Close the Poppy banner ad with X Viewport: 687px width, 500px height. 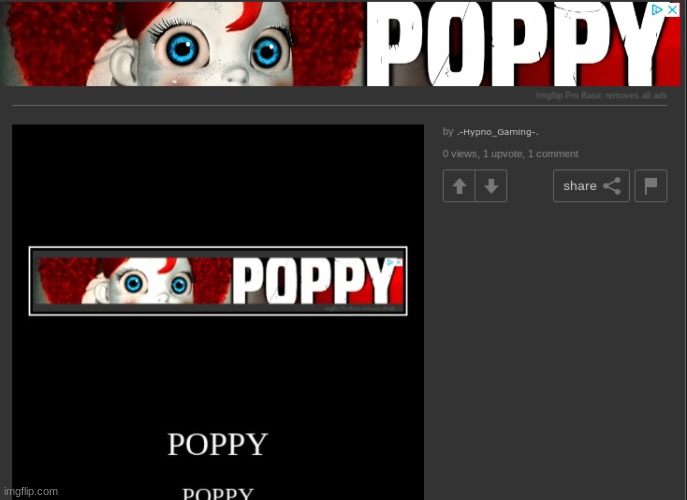coord(673,10)
